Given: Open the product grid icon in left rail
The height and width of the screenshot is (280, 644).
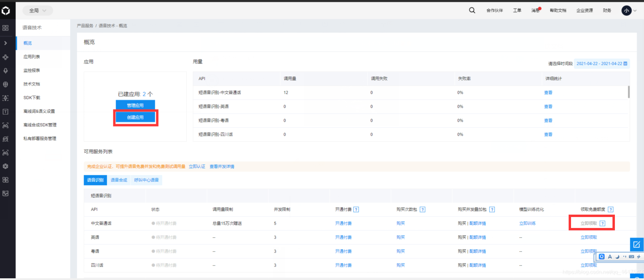Looking at the screenshot, I should [x=5, y=28].
